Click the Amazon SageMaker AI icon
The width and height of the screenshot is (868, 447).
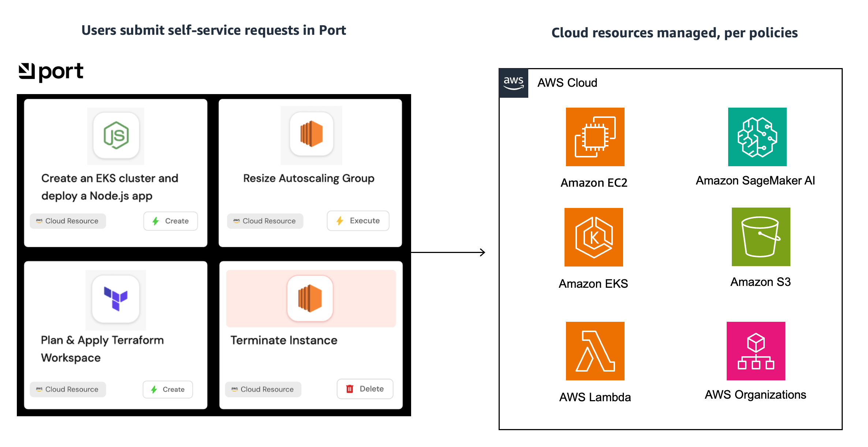(x=757, y=137)
